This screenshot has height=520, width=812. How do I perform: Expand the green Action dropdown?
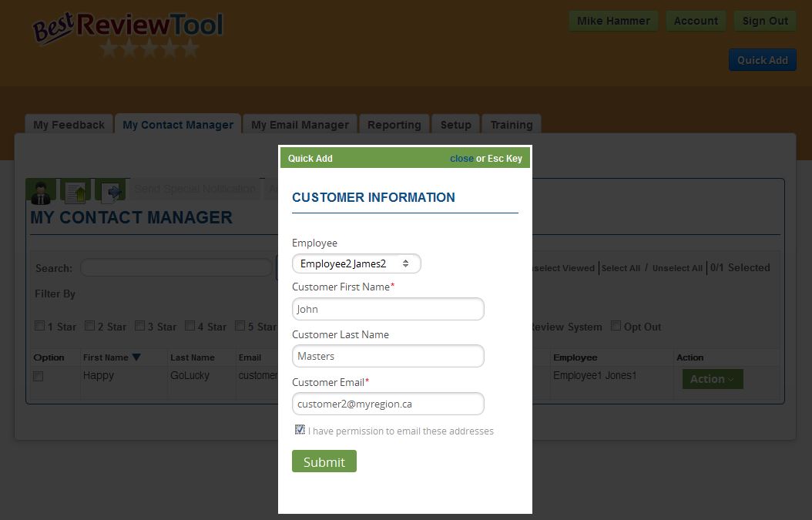(712, 379)
